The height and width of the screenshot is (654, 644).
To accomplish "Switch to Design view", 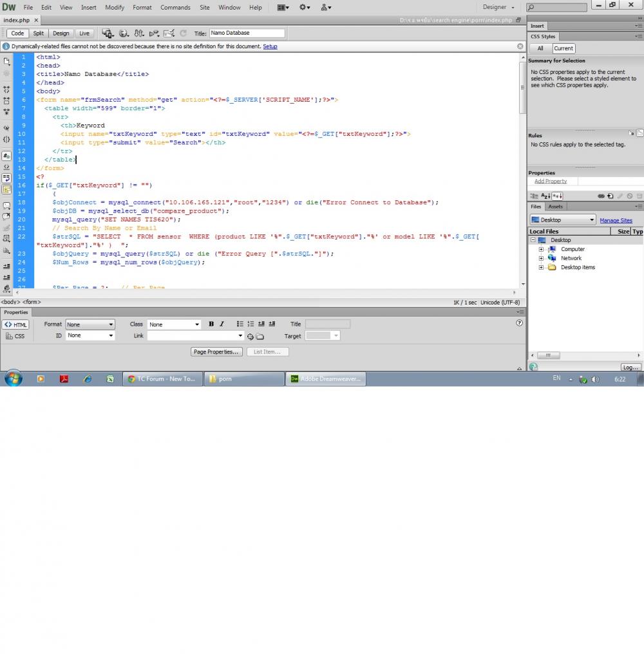I will (x=61, y=33).
